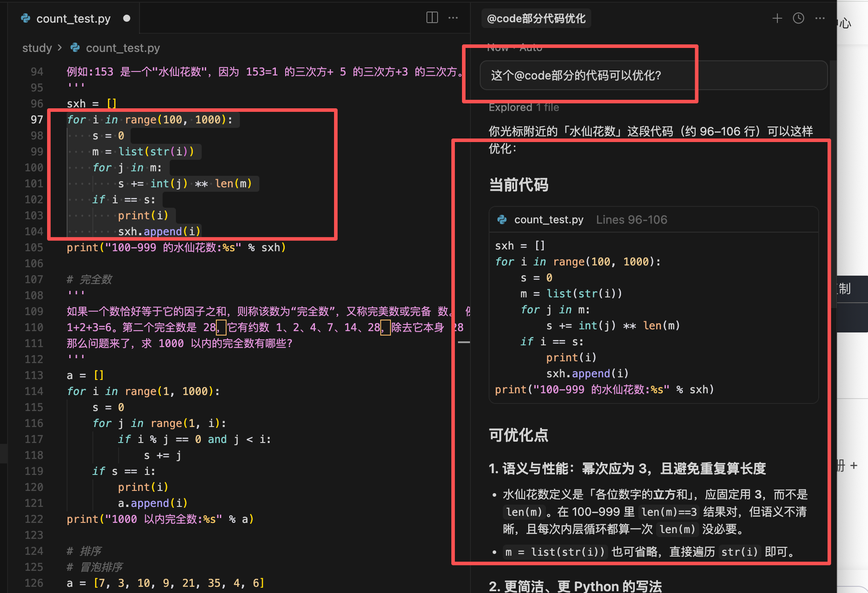Click line number 97 in the gutter
The height and width of the screenshot is (593, 868).
pos(37,119)
